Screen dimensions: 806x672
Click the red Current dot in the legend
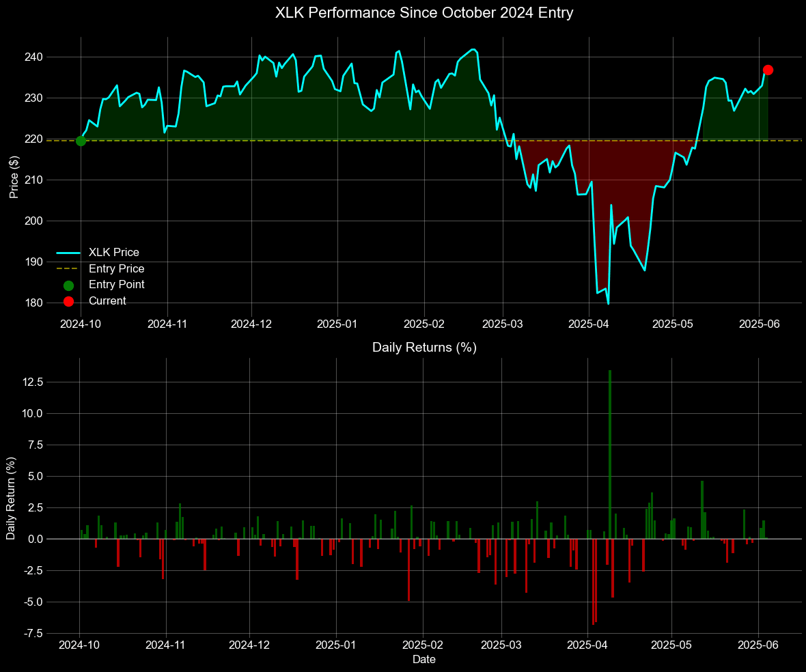[68, 301]
